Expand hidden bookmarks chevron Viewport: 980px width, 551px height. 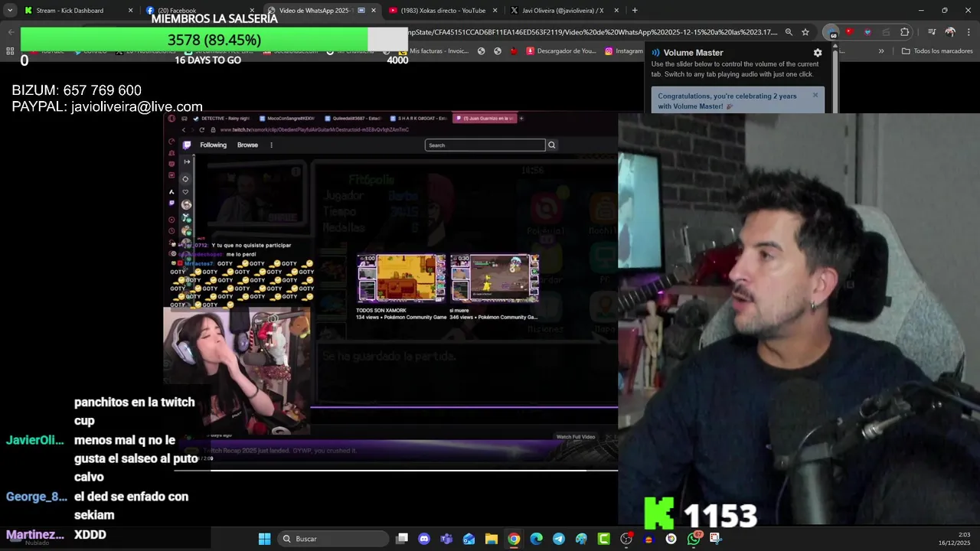881,51
